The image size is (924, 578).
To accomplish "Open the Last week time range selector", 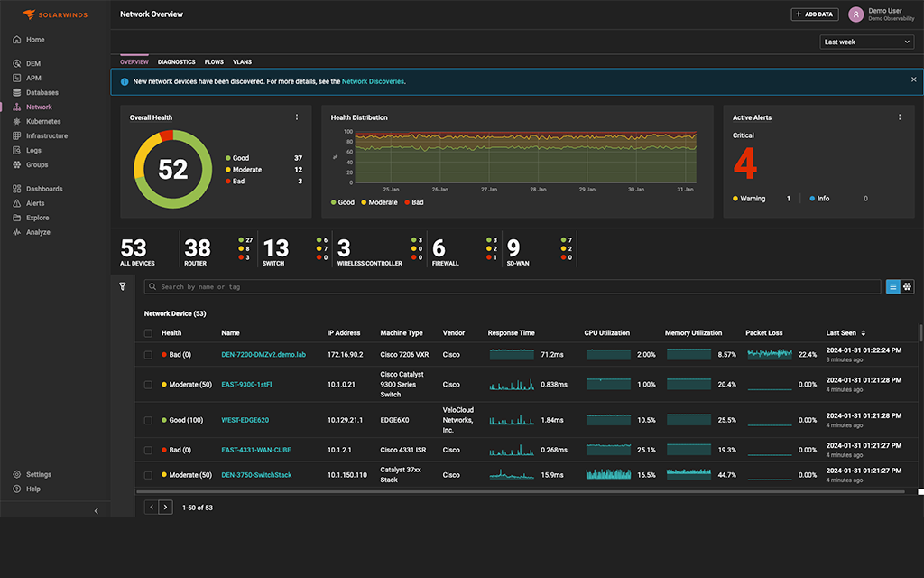I will 865,42.
